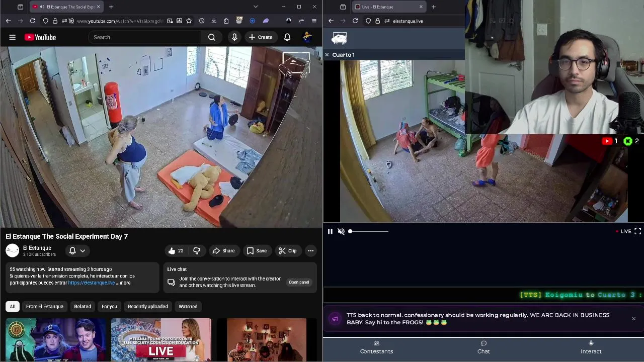Go to the YouTube home logo
Screen dimensions: 644x362
tap(40, 37)
